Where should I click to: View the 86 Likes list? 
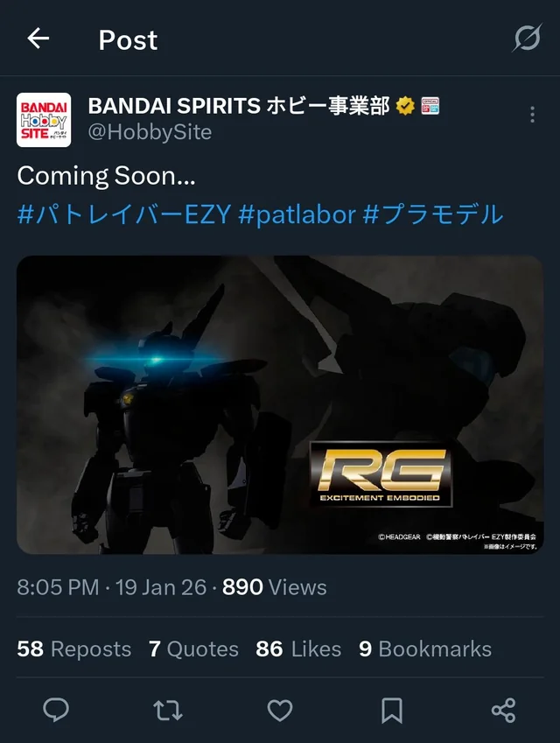[x=298, y=649]
